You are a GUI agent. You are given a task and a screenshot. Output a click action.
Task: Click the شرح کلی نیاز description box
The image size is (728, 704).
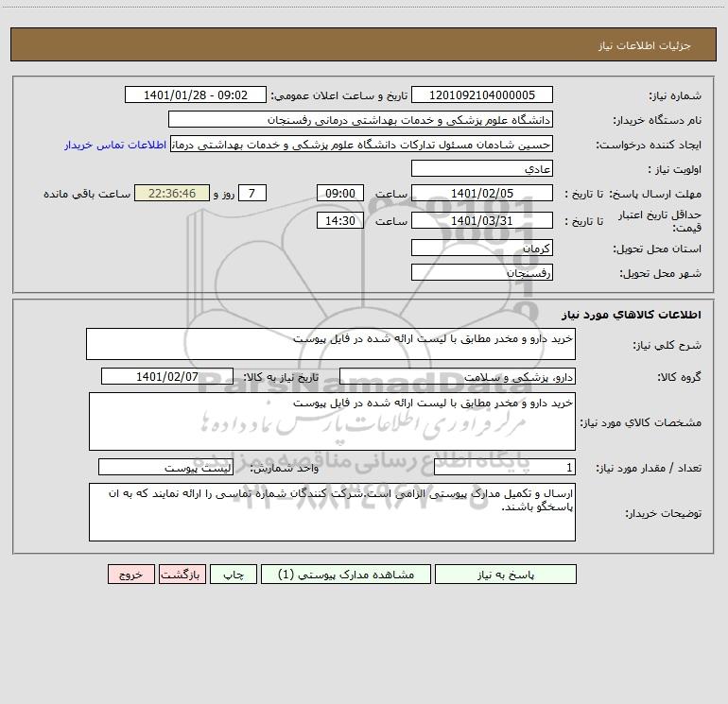(x=331, y=344)
